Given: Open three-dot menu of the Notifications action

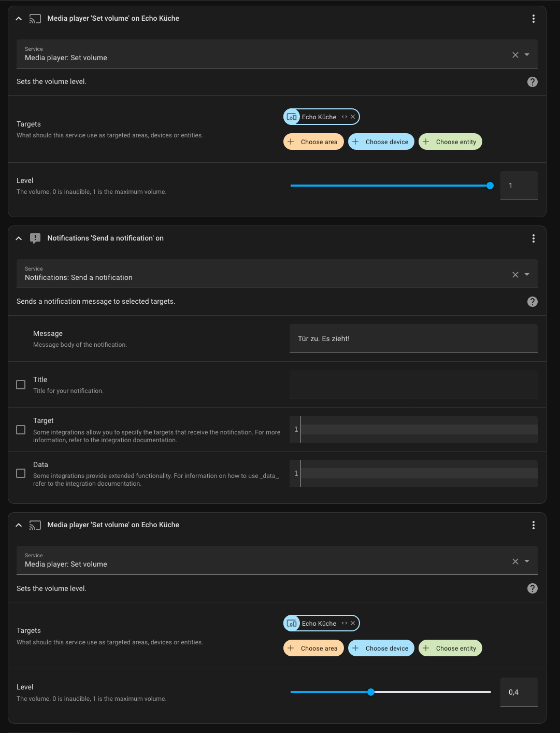Looking at the screenshot, I should pyautogui.click(x=533, y=238).
